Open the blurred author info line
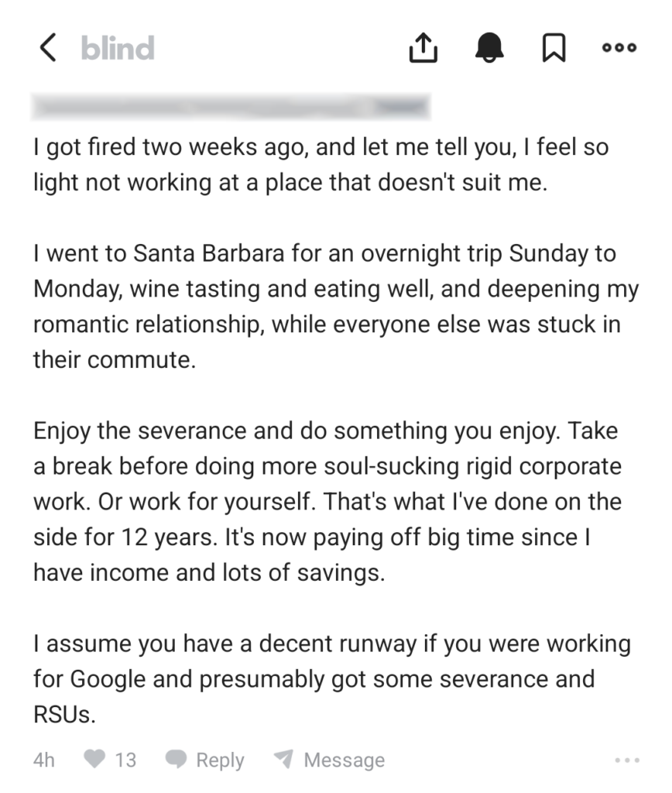The height and width of the screenshot is (793, 672). [231, 108]
